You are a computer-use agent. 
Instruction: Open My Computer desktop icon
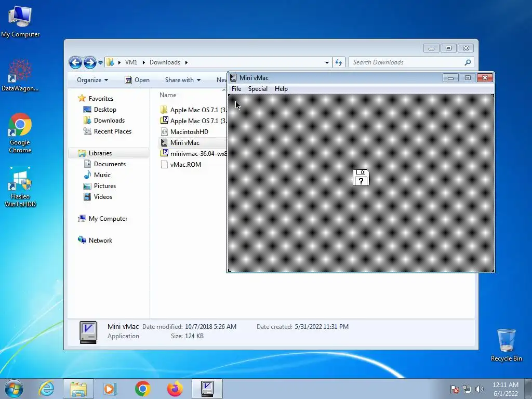pos(20,22)
